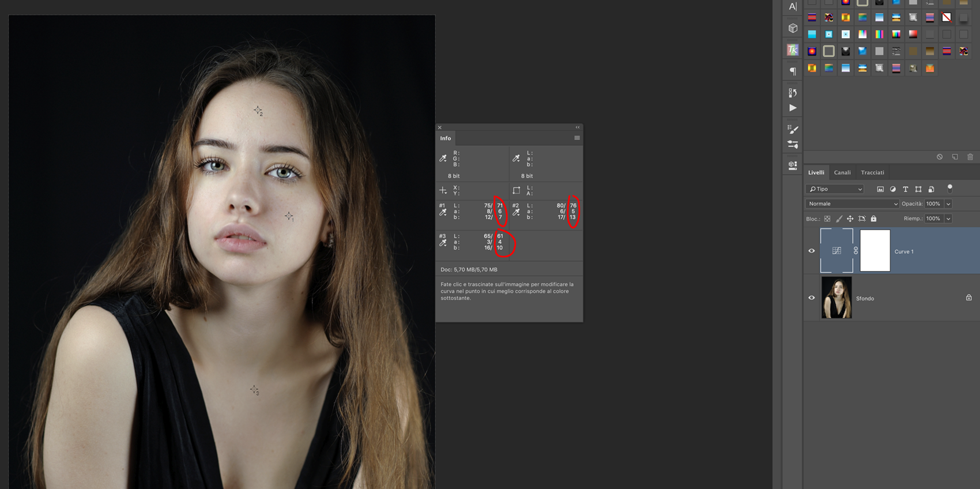Select the Curve 1 adjustment thumbnail
980x489 pixels.
click(x=836, y=250)
